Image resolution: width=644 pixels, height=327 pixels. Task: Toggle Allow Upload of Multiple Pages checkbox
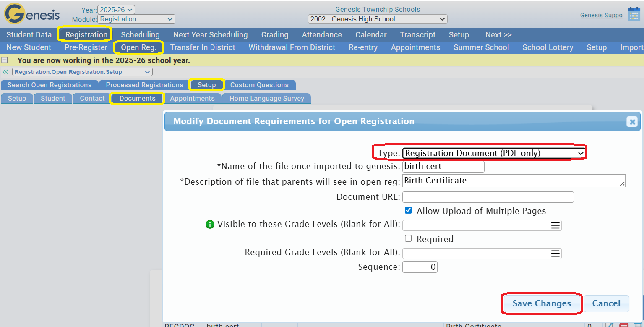click(x=408, y=210)
